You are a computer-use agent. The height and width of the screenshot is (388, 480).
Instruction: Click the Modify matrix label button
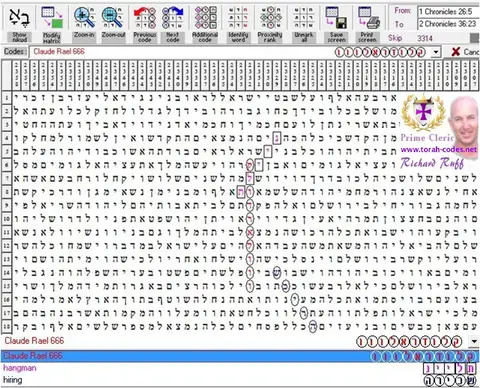[x=52, y=38]
